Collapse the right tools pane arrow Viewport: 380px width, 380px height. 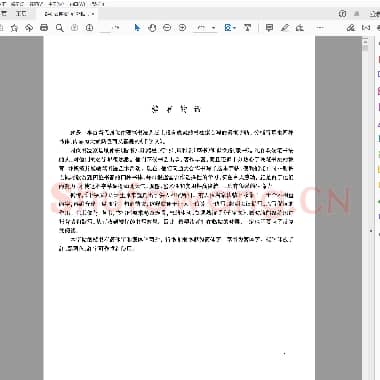point(371,231)
